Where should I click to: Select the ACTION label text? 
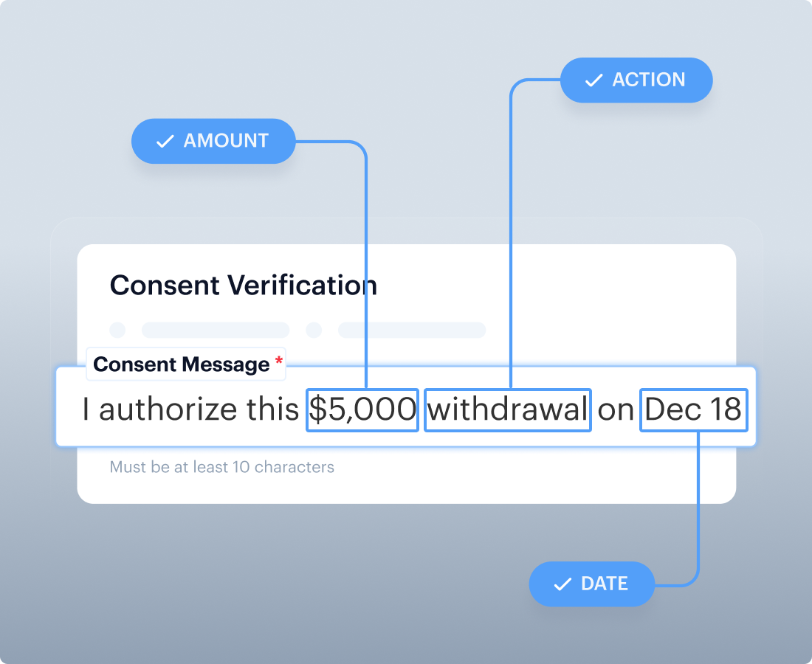tap(649, 80)
